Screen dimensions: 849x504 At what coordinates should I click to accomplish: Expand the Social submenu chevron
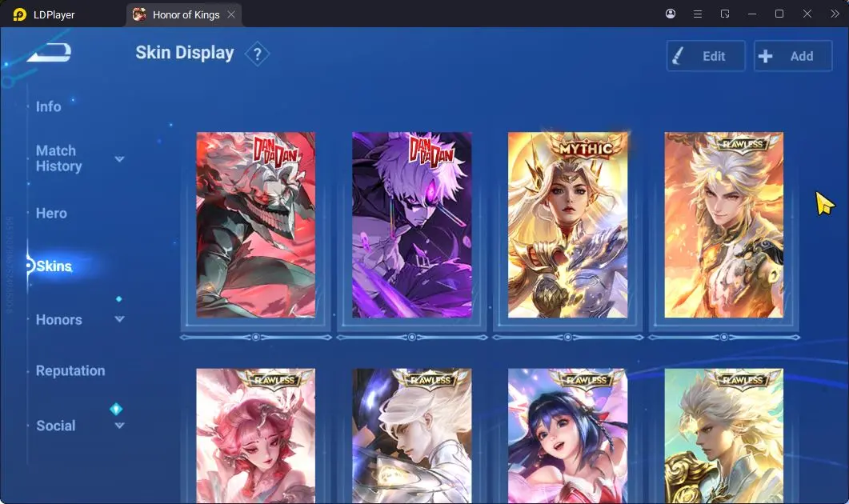[120, 425]
